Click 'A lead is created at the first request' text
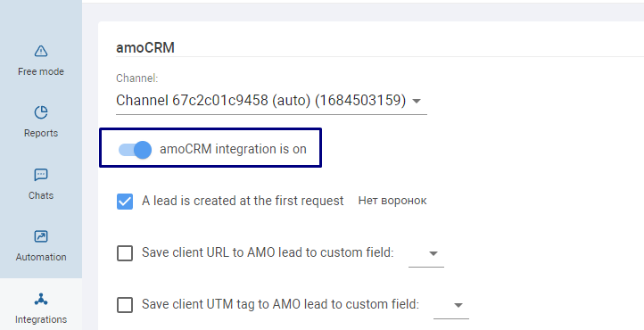This screenshot has width=644, height=330. [x=243, y=201]
